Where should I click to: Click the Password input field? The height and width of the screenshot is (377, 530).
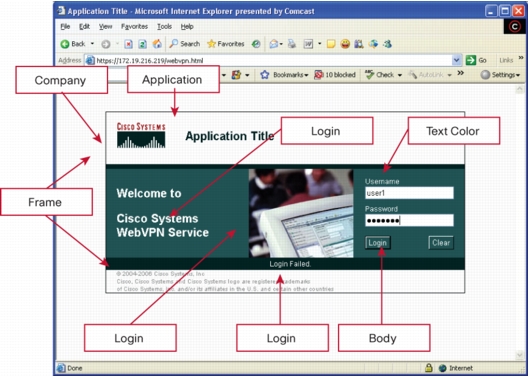coord(409,220)
